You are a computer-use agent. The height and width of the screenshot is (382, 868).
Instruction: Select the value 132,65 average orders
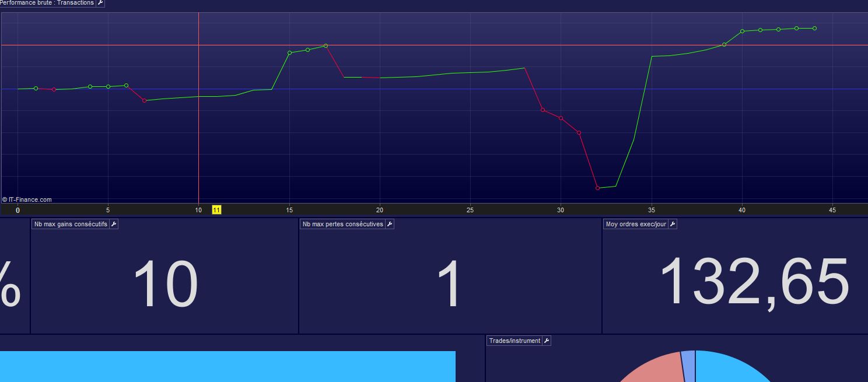coord(754,283)
